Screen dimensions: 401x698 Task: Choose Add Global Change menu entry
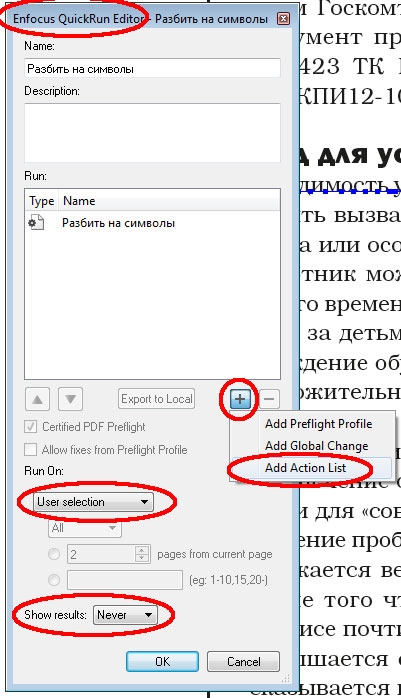coord(316,446)
